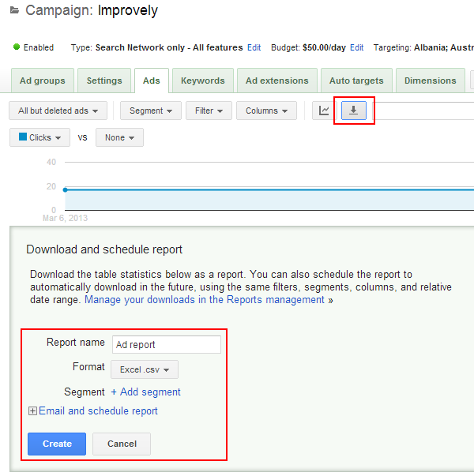Open the All but deleted ads dropdown
The image size is (474, 476).
point(58,111)
